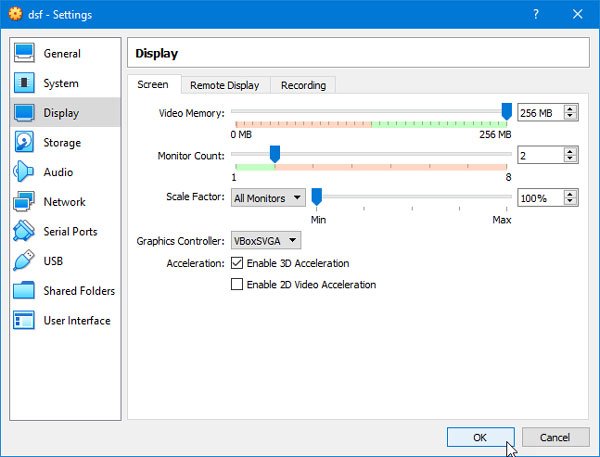The height and width of the screenshot is (457, 600).
Task: Open the USB settings icon
Action: 25,261
